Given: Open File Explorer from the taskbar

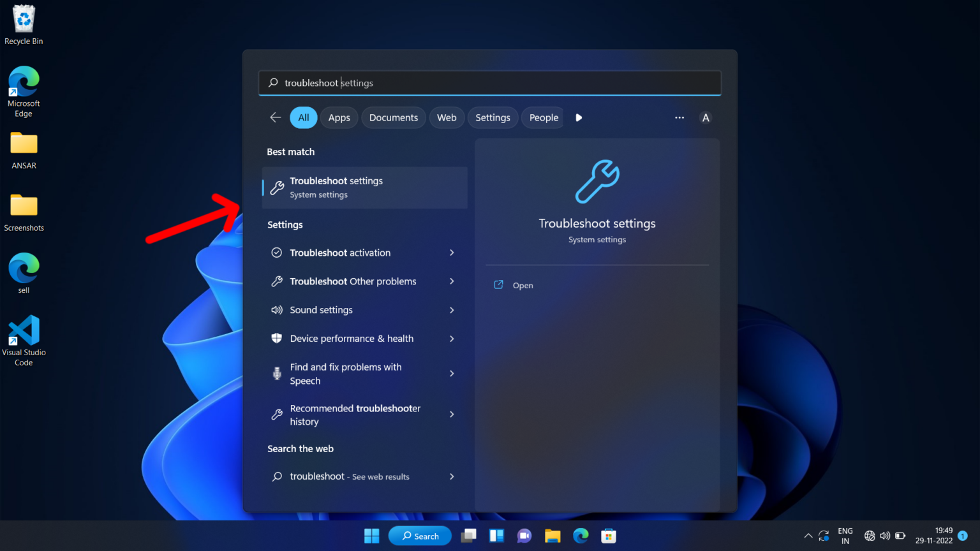Looking at the screenshot, I should pos(552,536).
